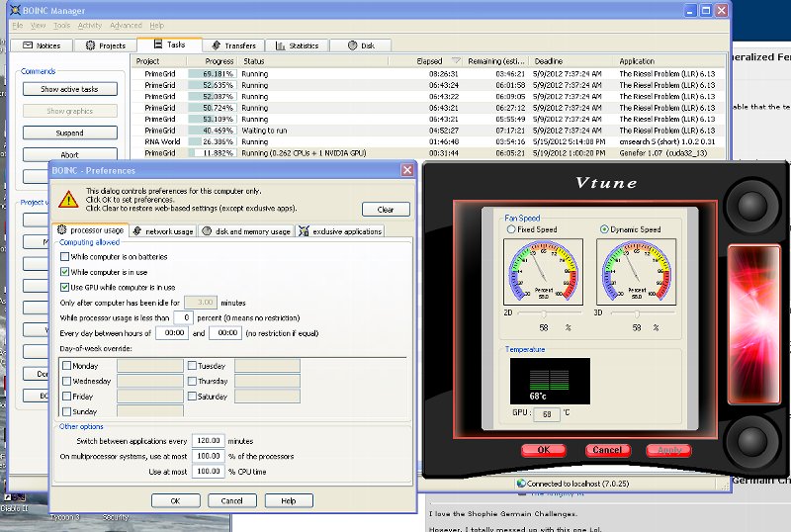Open the Advanced menu
The width and height of the screenshot is (791, 532).
[126, 25]
